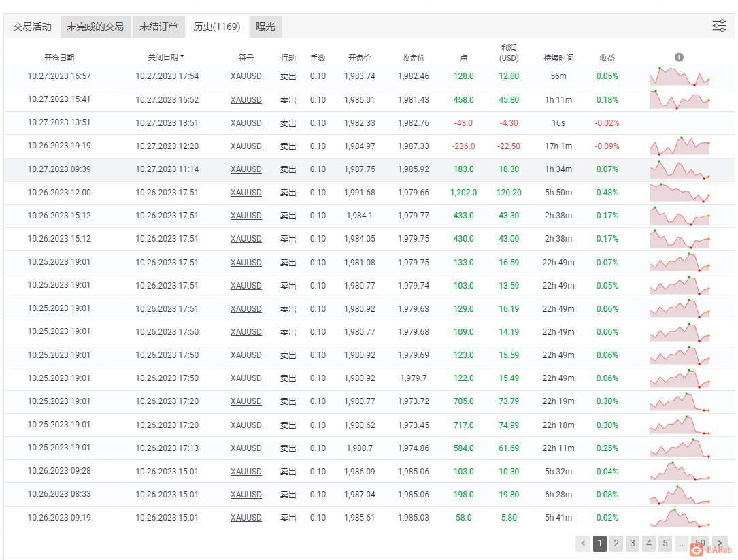Screen dimensions: 738x560
Task: Select close price 1,973.45
Action: tap(414, 425)
